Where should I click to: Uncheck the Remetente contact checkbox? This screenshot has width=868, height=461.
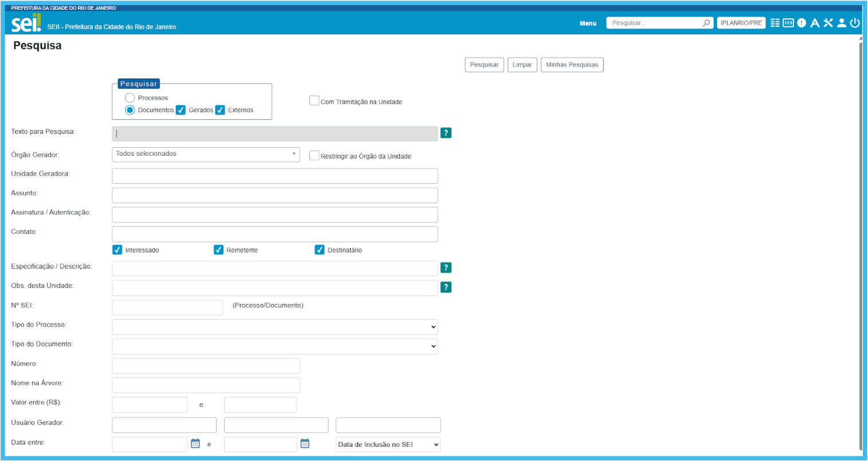click(218, 250)
